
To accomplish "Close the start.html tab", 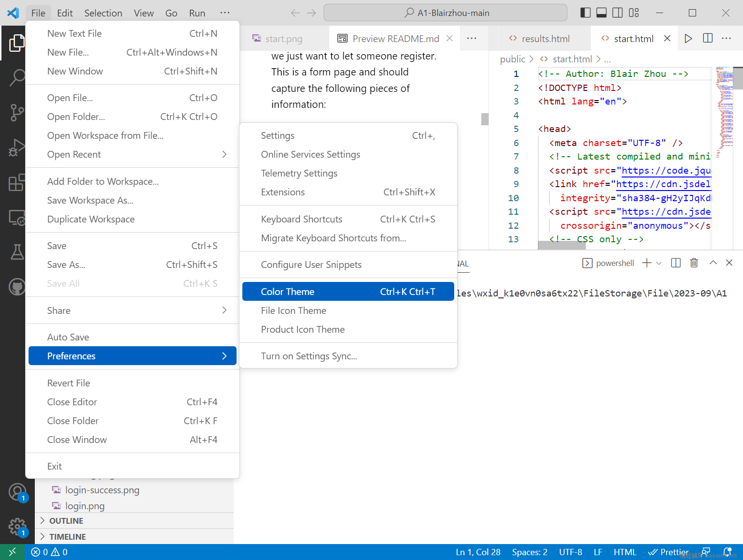I will [x=667, y=38].
